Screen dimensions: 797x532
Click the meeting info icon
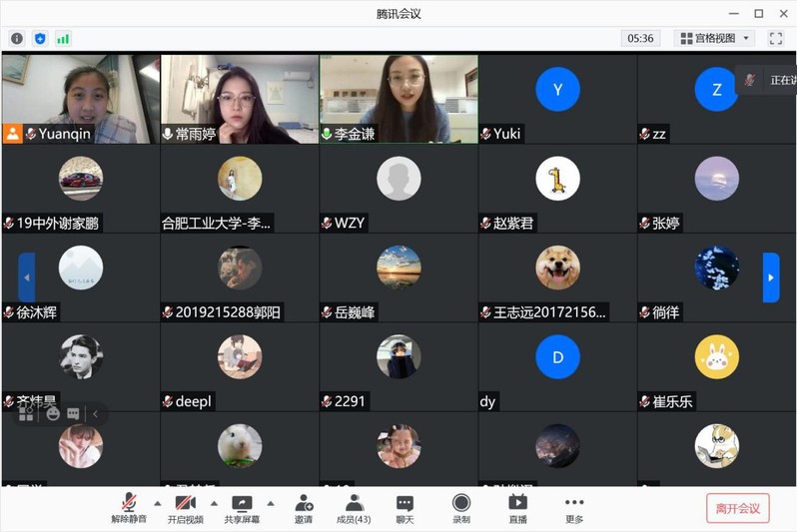(x=17, y=38)
